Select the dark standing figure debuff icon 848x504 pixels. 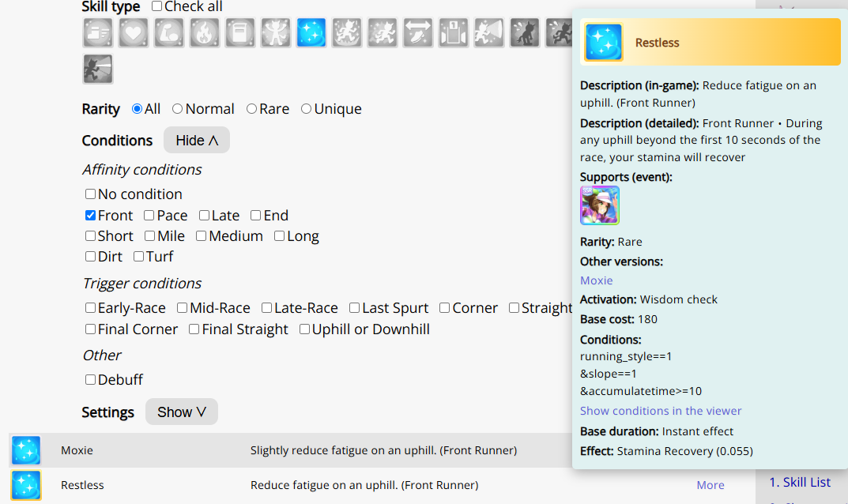pyautogui.click(x=525, y=33)
